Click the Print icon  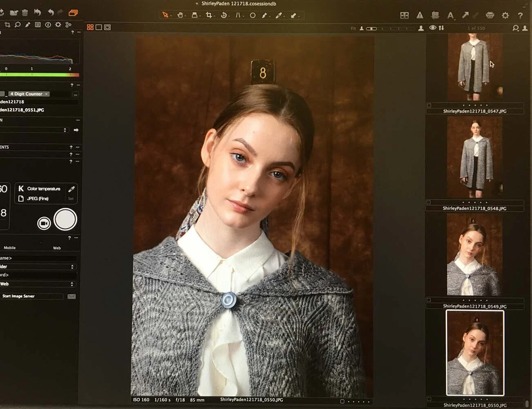tap(490, 15)
